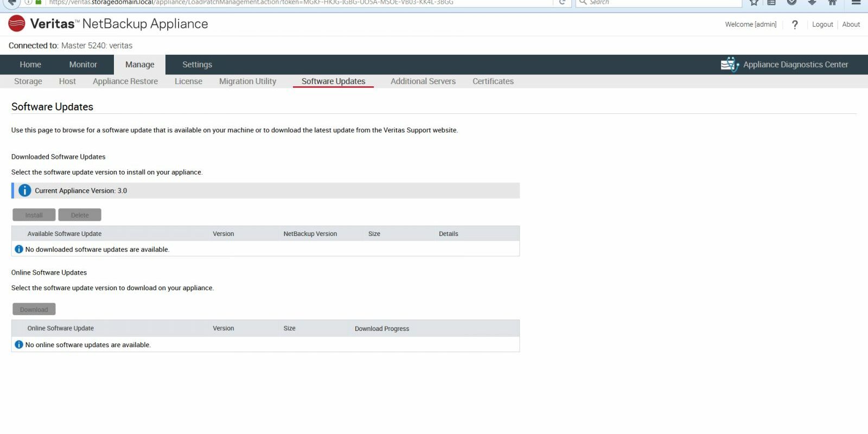Click info icon beside Current Appliance Version
Viewport: 868px width, 434px height.
24,190
